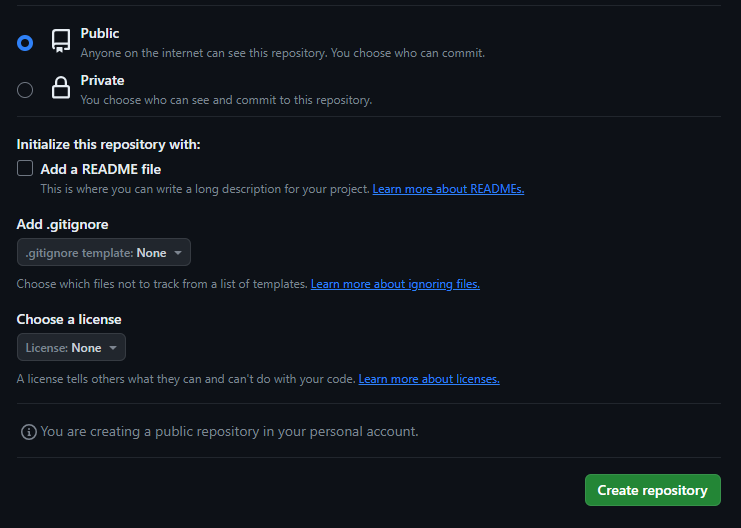Select the Private visibility radio button

point(25,90)
